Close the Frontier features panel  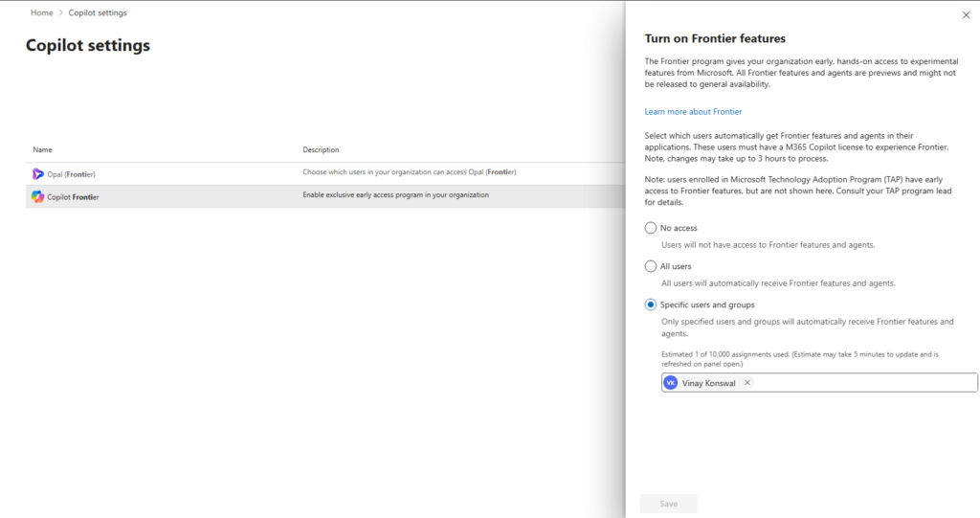966,15
